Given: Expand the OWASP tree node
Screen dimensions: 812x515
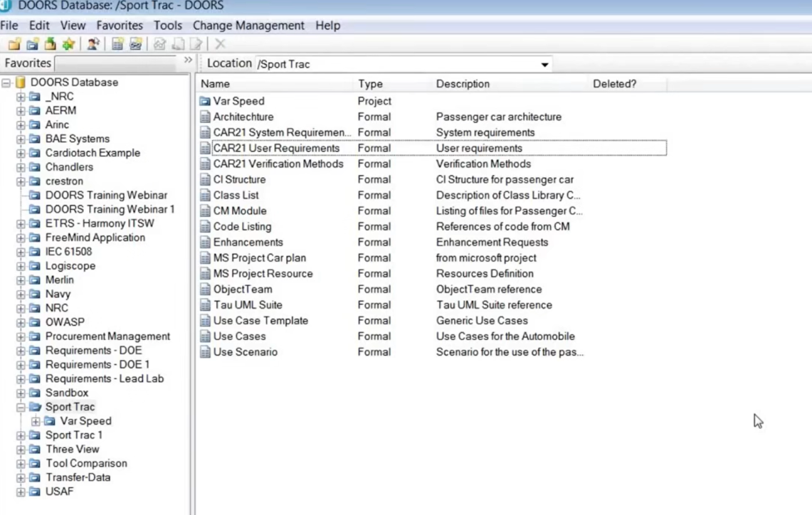Looking at the screenshot, I should pyautogui.click(x=21, y=322).
